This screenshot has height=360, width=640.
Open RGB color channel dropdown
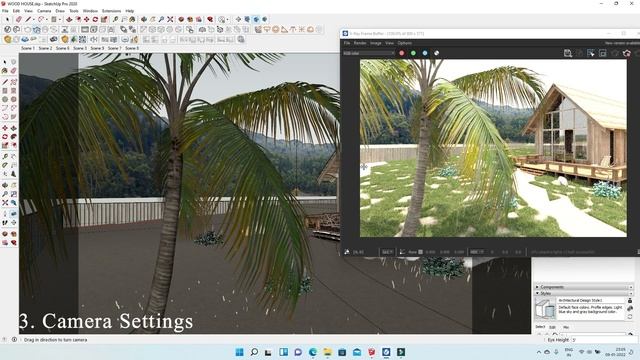(x=369, y=53)
